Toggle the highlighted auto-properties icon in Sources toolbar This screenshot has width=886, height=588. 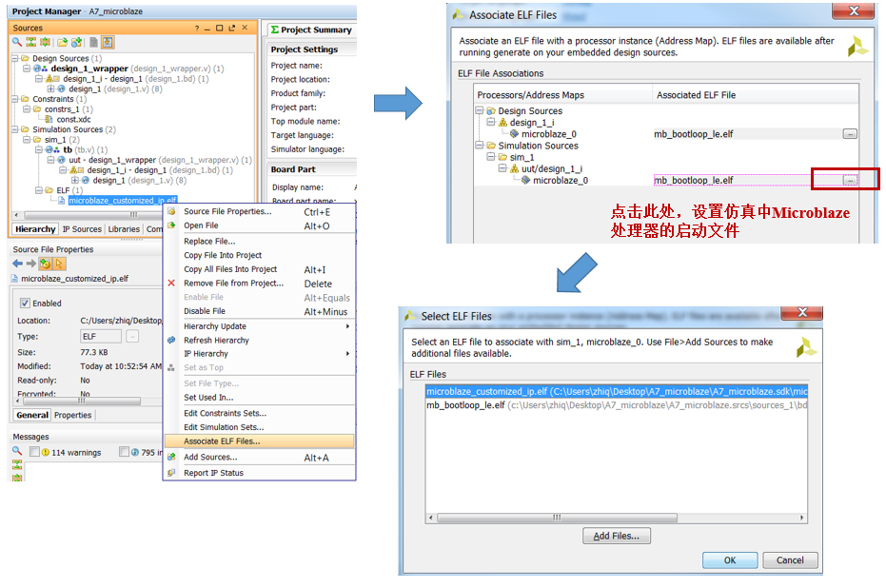point(108,43)
